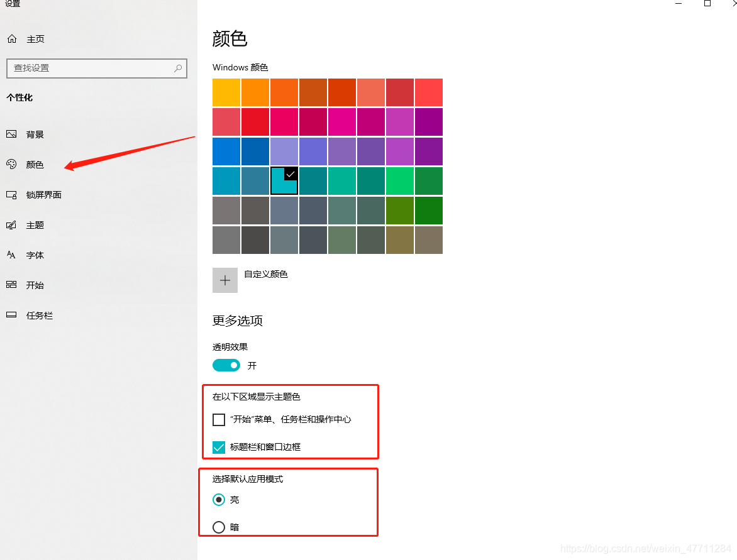Select the hot pink magenta swatch in second row

[x=341, y=122]
